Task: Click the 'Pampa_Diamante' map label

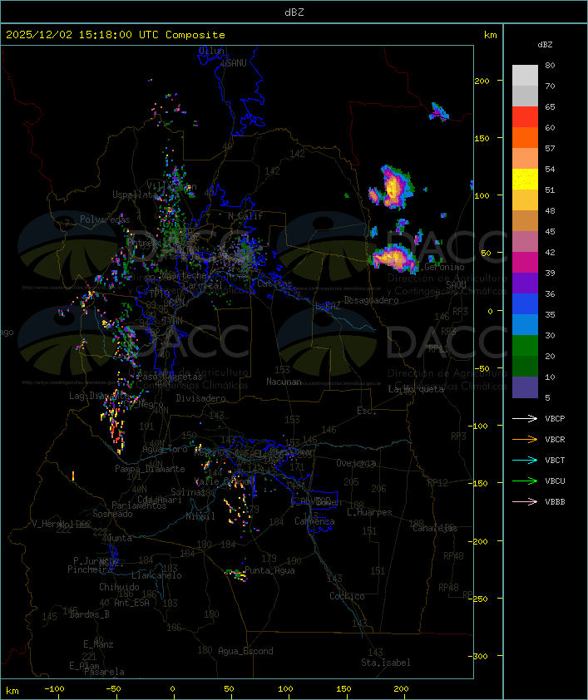Action: pyautogui.click(x=150, y=469)
